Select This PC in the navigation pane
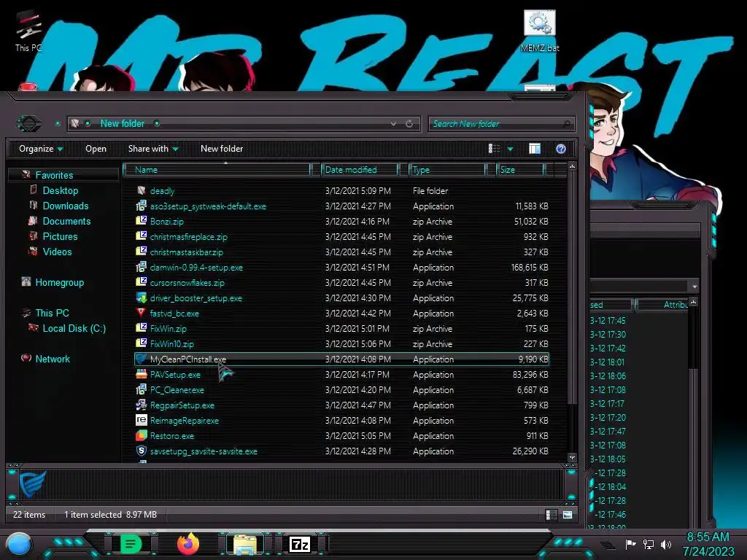The width and height of the screenshot is (747, 560). click(52, 313)
